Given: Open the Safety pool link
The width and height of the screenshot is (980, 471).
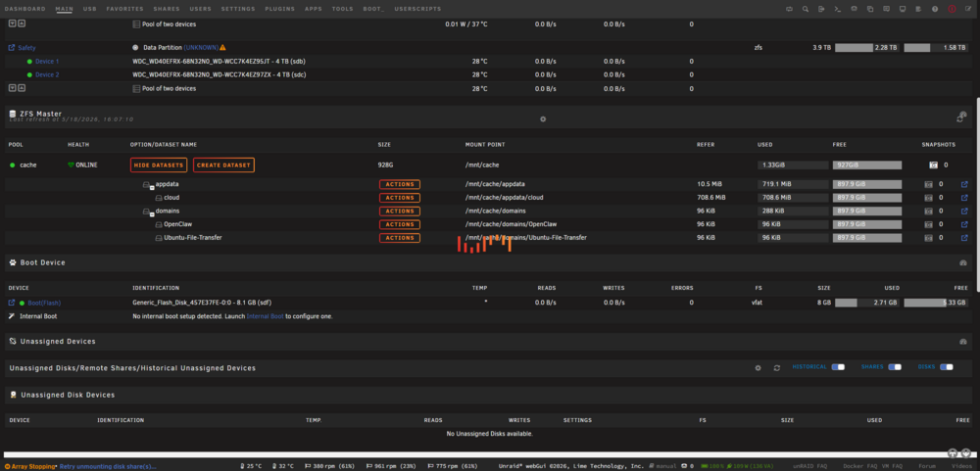Looking at the screenshot, I should 26,47.
